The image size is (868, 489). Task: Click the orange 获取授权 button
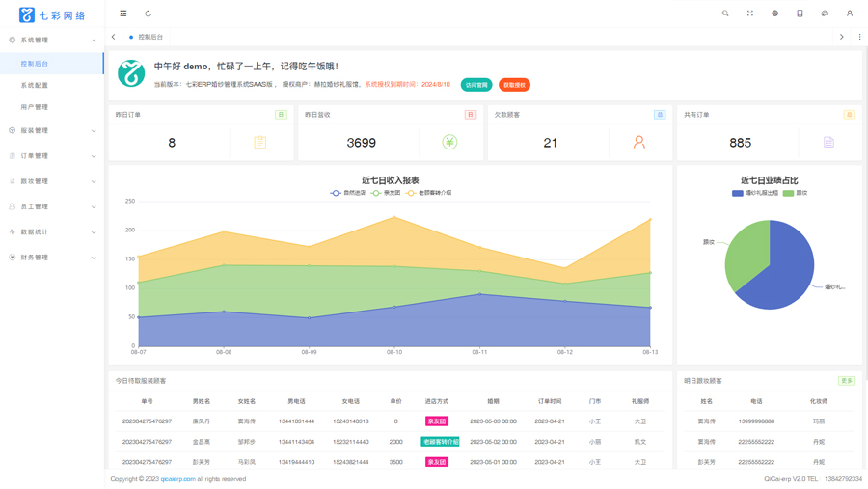514,85
